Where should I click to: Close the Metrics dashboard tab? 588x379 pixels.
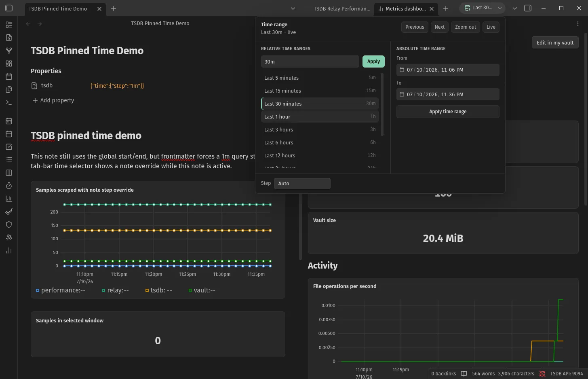tap(432, 8)
